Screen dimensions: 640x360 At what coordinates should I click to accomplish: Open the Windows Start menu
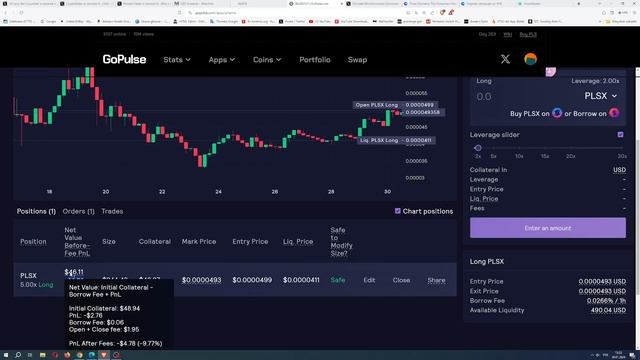(x=6, y=355)
